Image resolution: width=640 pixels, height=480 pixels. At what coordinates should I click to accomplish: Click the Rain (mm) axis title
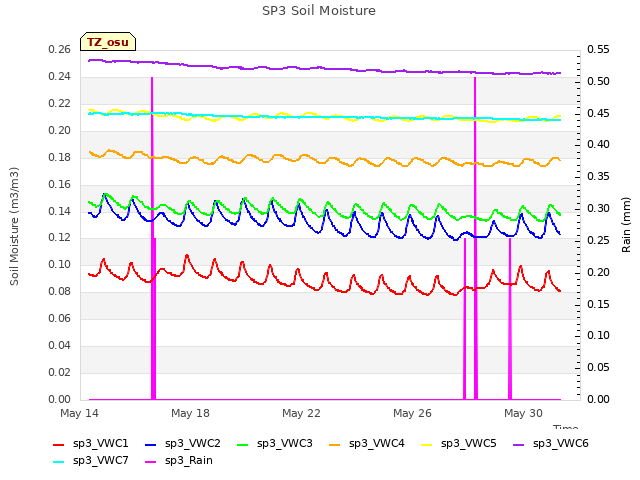626,225
